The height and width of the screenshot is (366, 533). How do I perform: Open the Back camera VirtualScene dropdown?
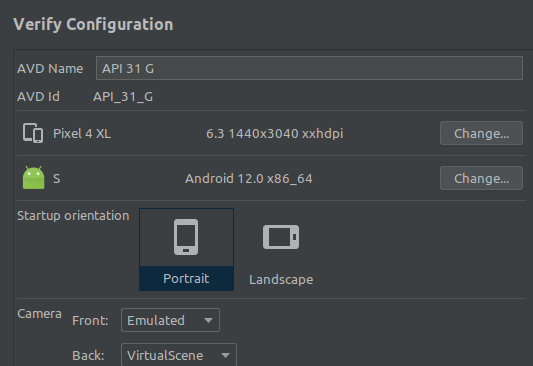point(179,355)
